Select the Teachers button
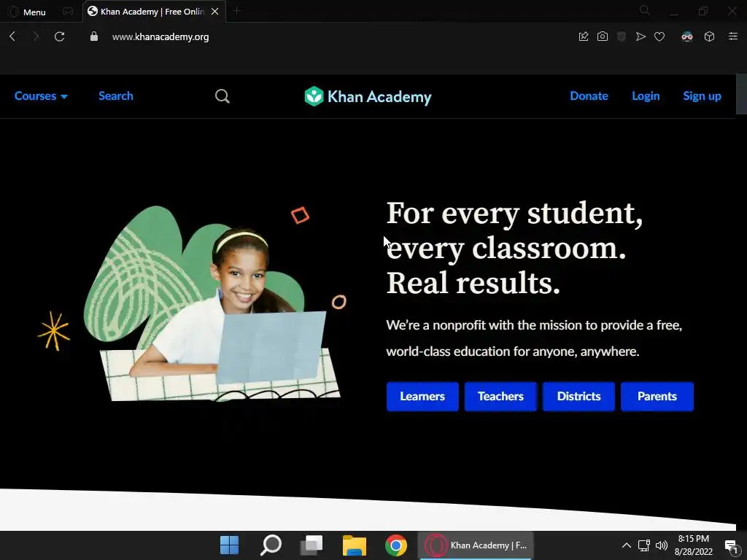 pyautogui.click(x=500, y=396)
